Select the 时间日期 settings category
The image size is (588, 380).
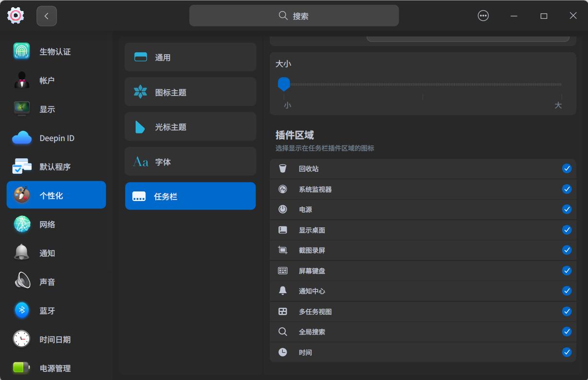(56, 339)
